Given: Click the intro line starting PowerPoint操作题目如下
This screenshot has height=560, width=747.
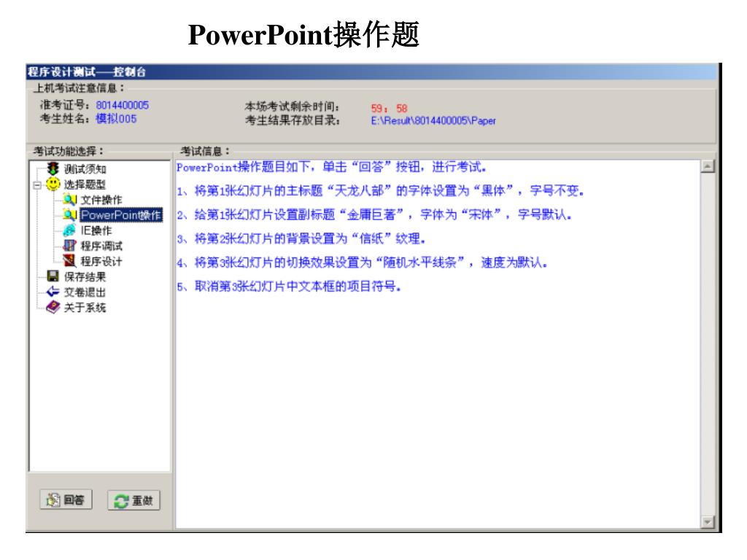Looking at the screenshot, I should (332, 167).
